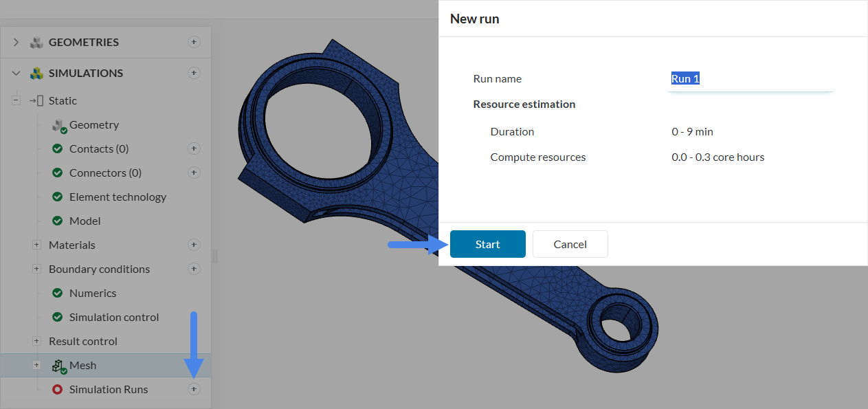868x409 pixels.
Task: Click the Geometry cube icon in tree
Action: [58, 125]
